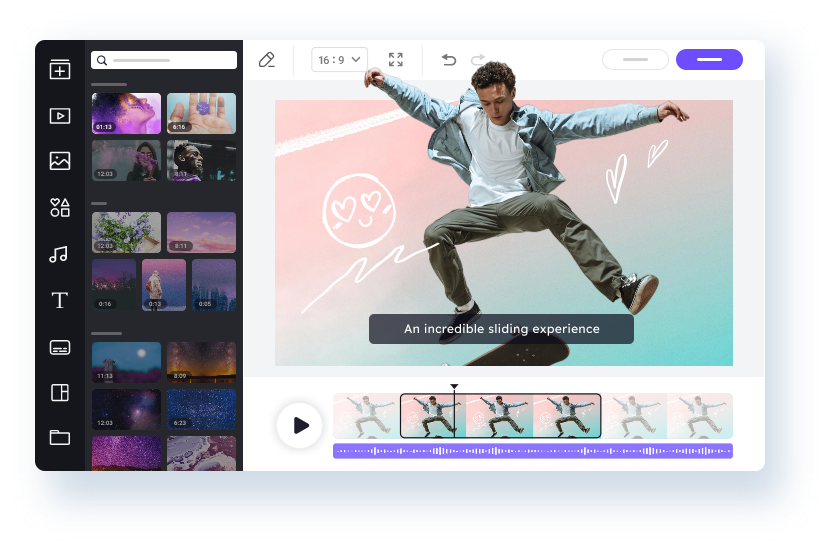Click the add media icon in sidebar
Screen dimensions: 832x551
pos(60,70)
